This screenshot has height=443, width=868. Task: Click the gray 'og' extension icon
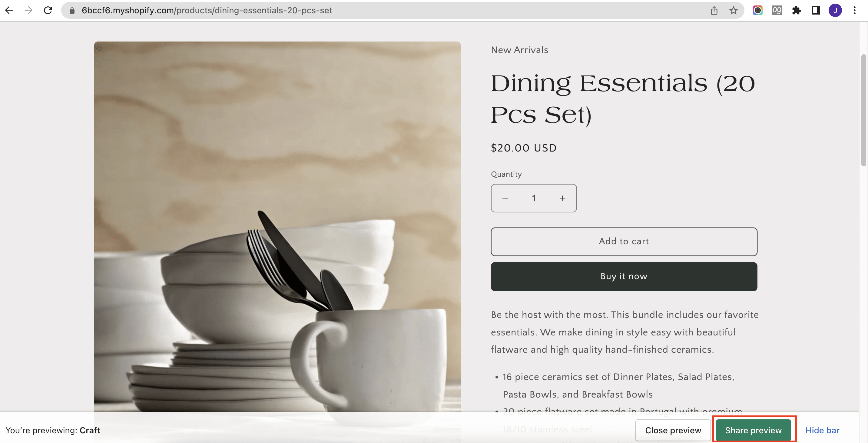(x=777, y=10)
